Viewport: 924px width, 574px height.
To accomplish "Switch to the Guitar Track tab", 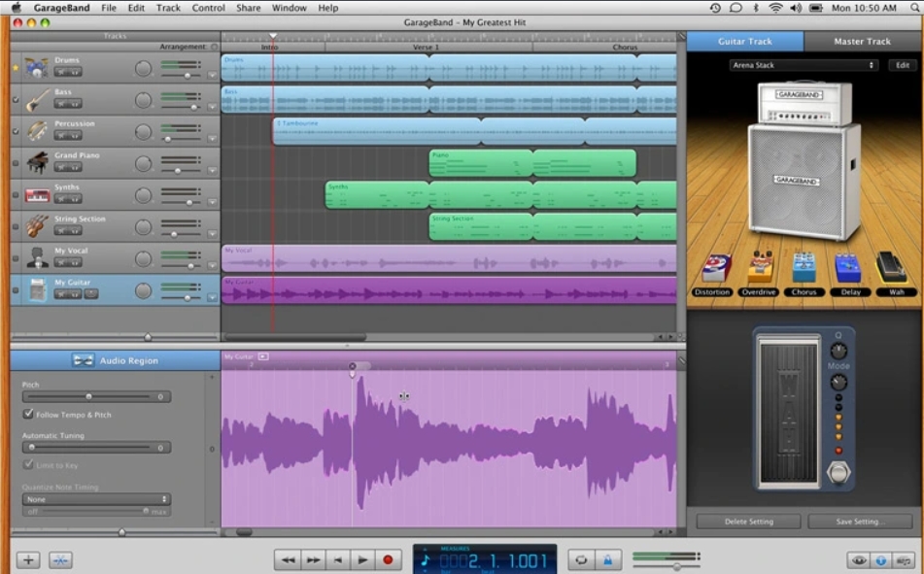I will (745, 41).
